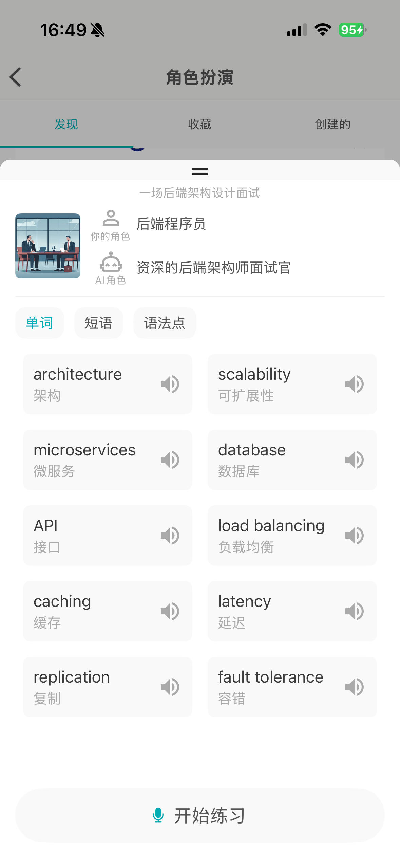This screenshot has width=400, height=868.
Task: Play caching word audio
Action: [x=170, y=611]
